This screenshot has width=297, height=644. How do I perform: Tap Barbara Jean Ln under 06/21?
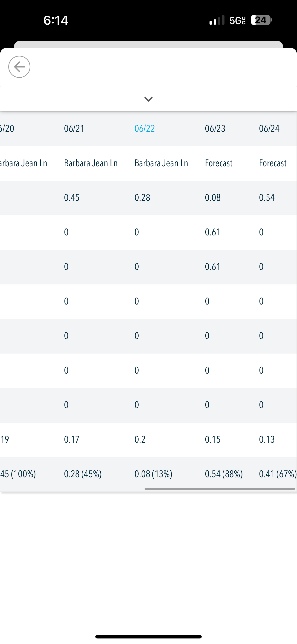coord(91,163)
